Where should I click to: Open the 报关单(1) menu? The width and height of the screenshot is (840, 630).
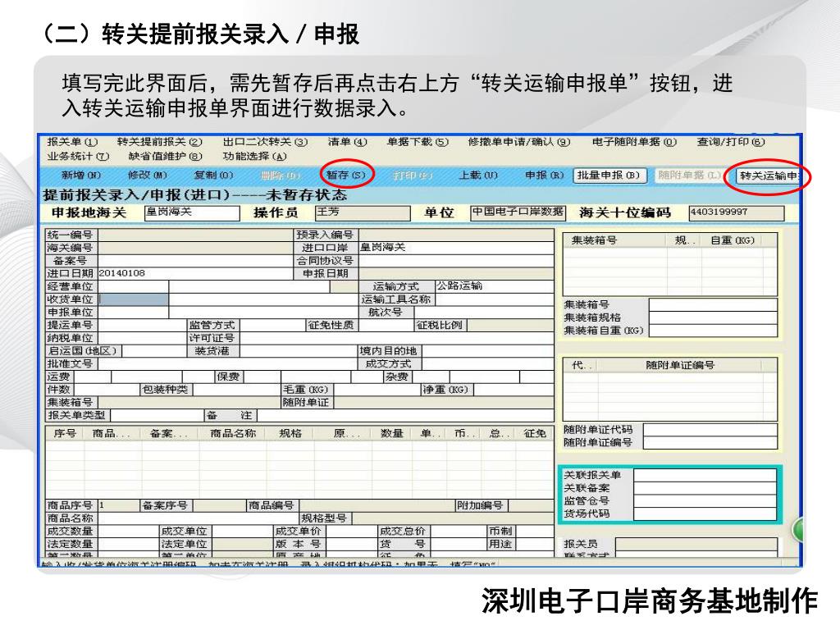72,142
